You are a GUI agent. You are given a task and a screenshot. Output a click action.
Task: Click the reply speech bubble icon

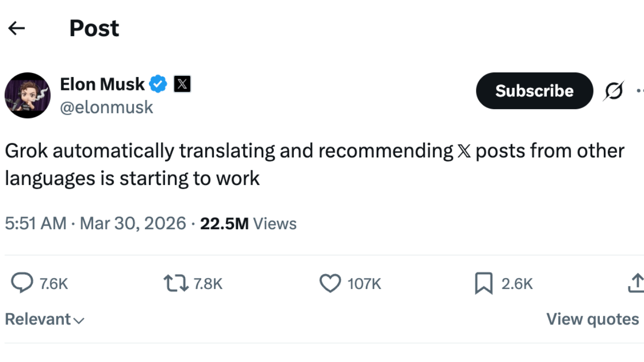(x=22, y=284)
